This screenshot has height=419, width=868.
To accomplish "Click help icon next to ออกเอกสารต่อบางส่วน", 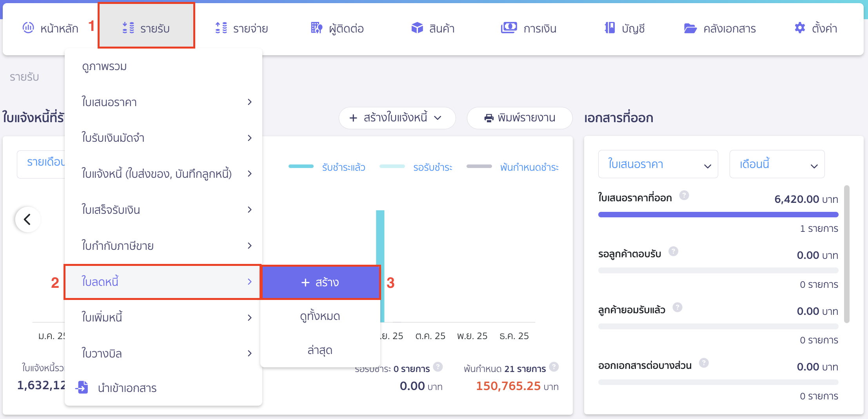I will pyautogui.click(x=704, y=363).
